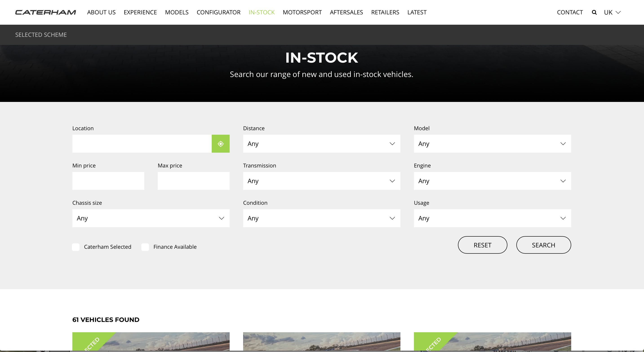Use current location target icon
The height and width of the screenshot is (352, 644).
pyautogui.click(x=220, y=144)
